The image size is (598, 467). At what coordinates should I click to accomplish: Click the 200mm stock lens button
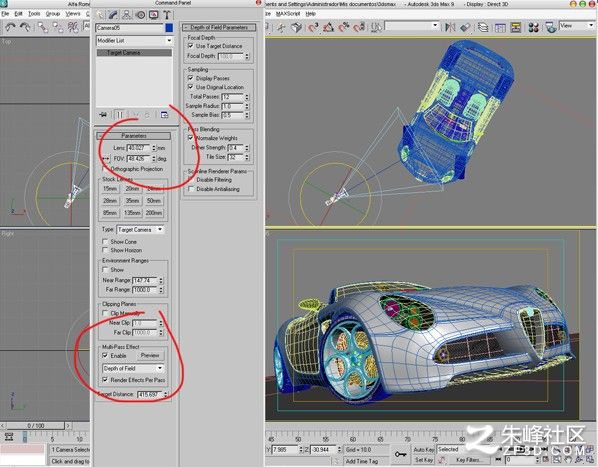[154, 213]
